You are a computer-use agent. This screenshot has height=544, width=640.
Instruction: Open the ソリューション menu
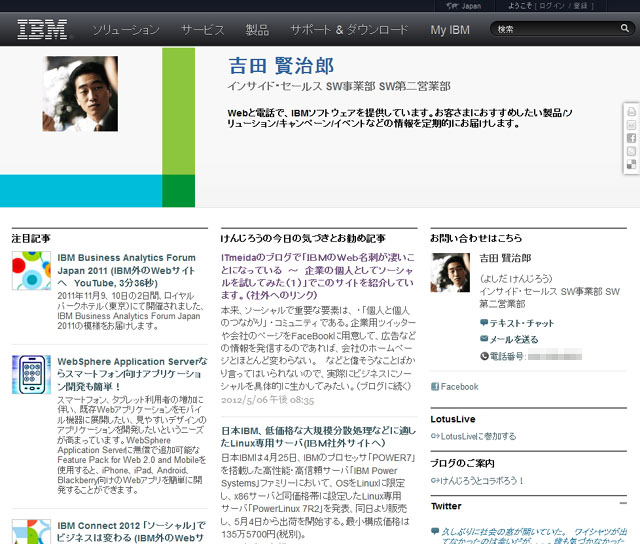tap(126, 30)
